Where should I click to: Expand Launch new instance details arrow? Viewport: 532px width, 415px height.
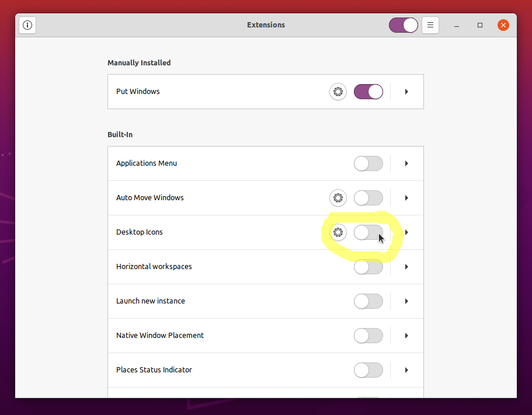click(406, 301)
